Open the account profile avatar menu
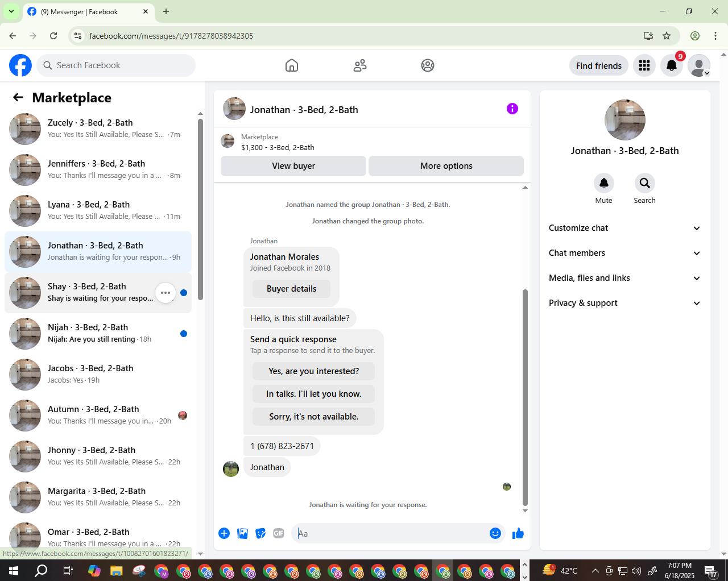The width and height of the screenshot is (728, 581). point(699,65)
